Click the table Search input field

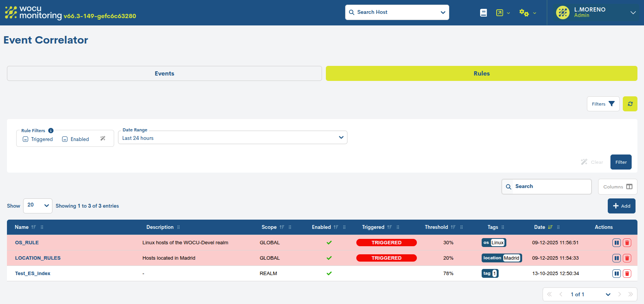pyautogui.click(x=550, y=186)
